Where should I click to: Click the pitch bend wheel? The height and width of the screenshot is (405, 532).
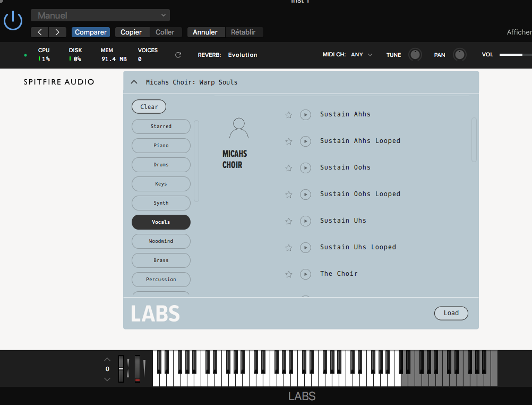[121, 369]
